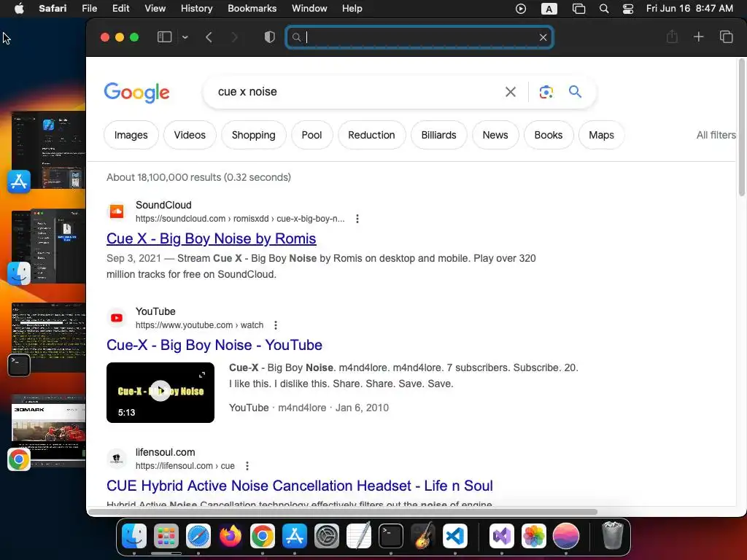Open 'CUE Hybrid Active Noise Cancellation Headset' link

pyautogui.click(x=300, y=486)
